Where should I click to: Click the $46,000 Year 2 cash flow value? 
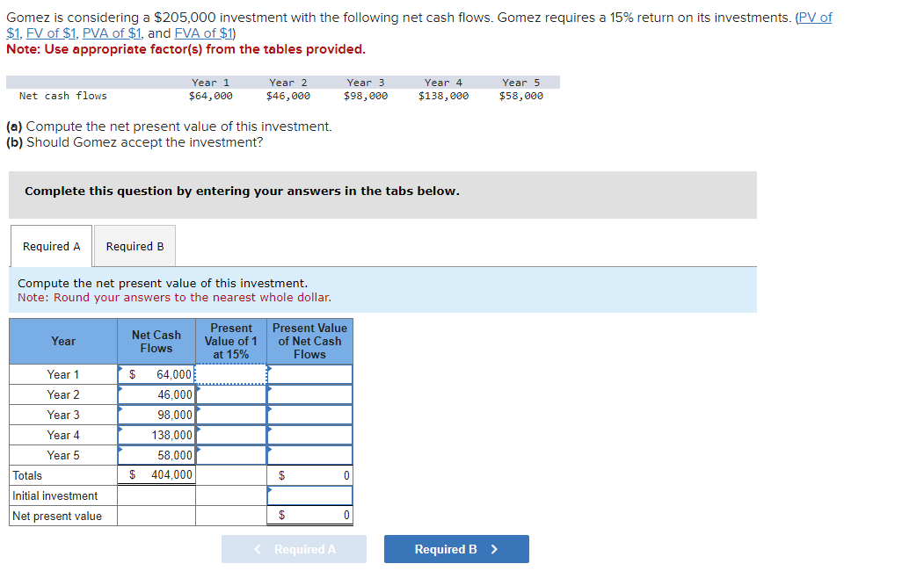[x=288, y=96]
